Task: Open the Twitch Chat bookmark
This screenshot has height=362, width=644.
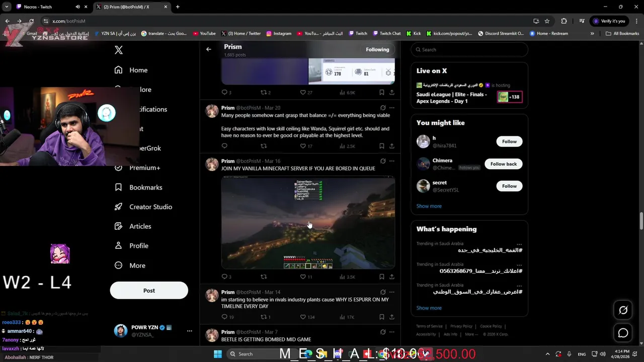Action: [x=386, y=34]
